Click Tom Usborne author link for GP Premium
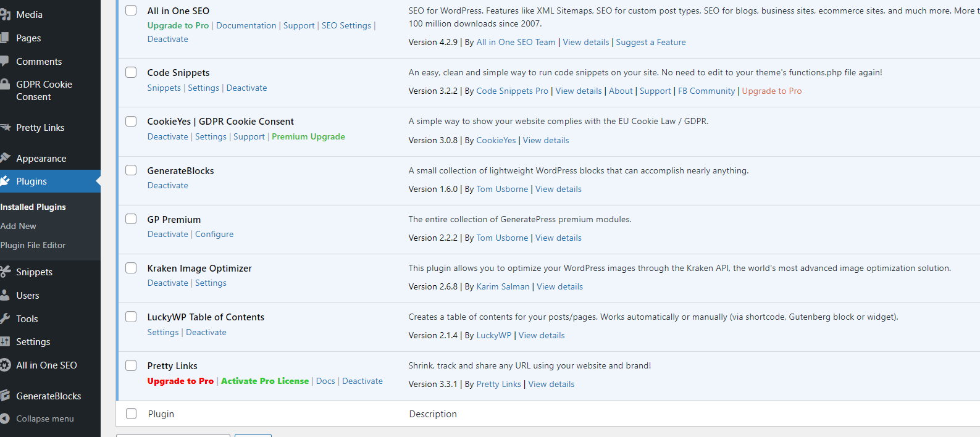Viewport: 980px width, 437px height. (x=502, y=238)
